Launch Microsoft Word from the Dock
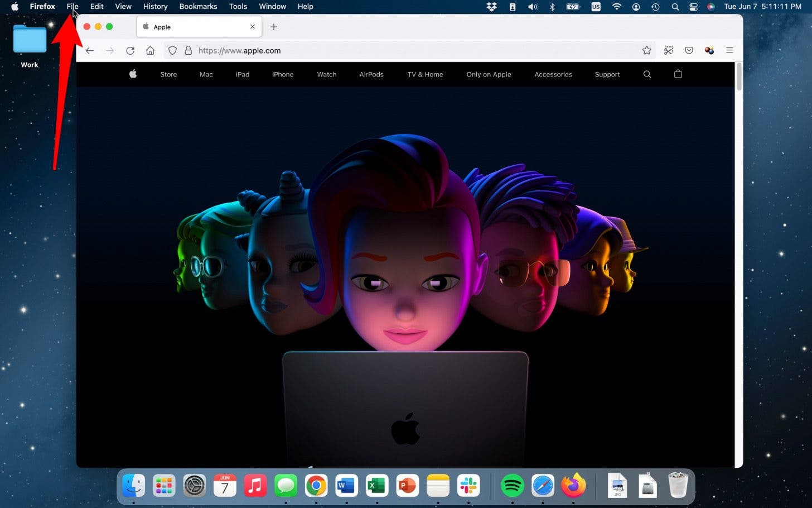 346,486
